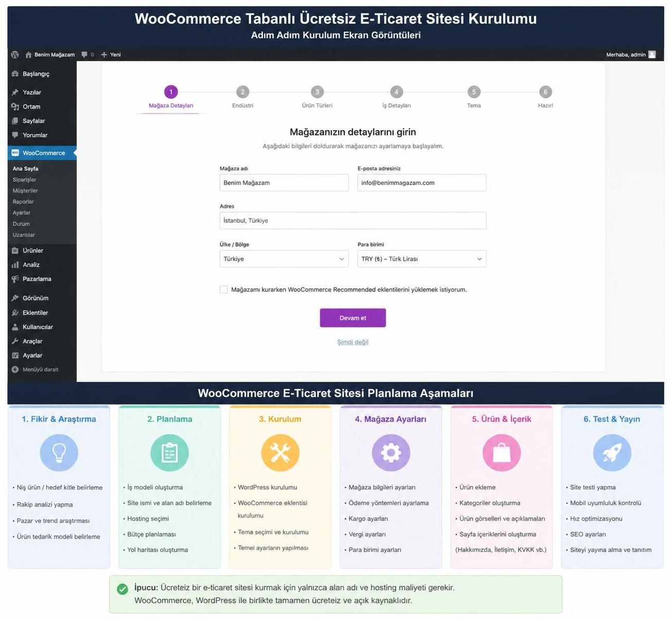Click the Ürünler box icon
Viewport: 672px width, 620px height.
(x=15, y=251)
